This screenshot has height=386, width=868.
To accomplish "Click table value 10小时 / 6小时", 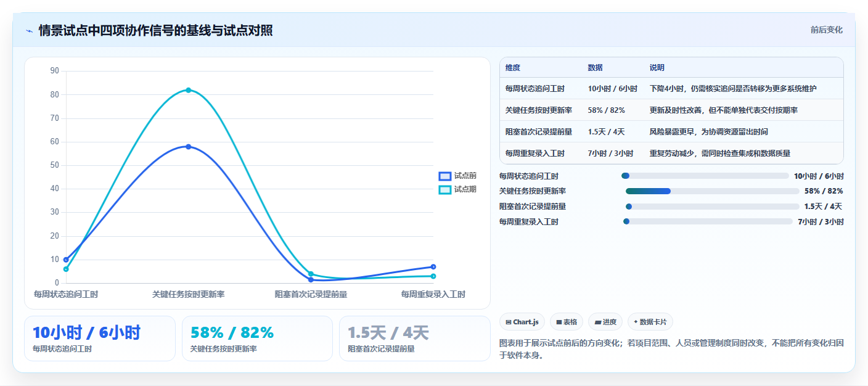I will (x=613, y=89).
